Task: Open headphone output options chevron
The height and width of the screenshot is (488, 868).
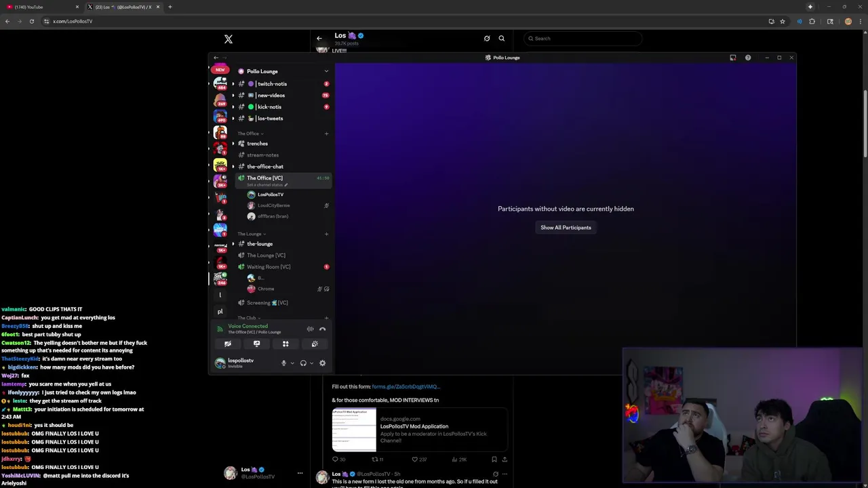Action: click(311, 363)
